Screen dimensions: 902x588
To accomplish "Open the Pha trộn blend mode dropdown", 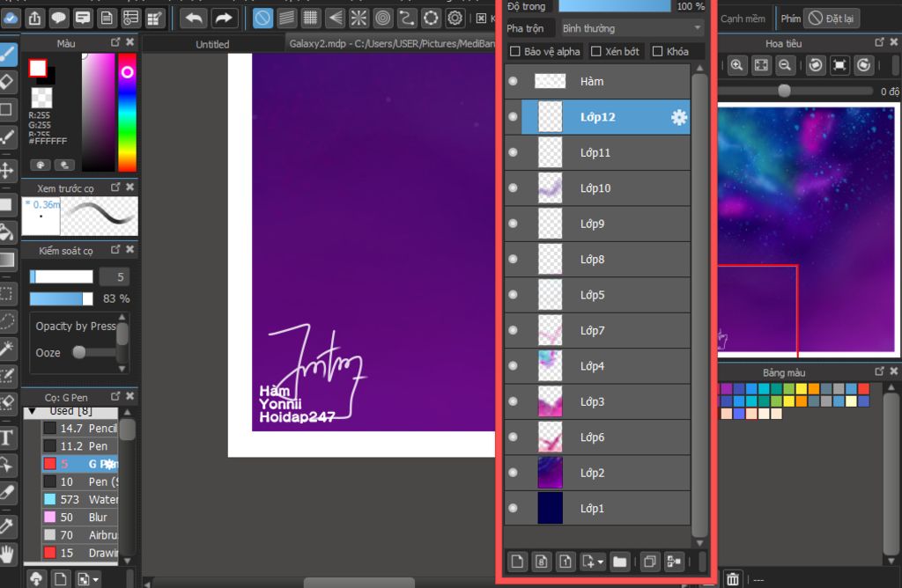I will point(632,28).
